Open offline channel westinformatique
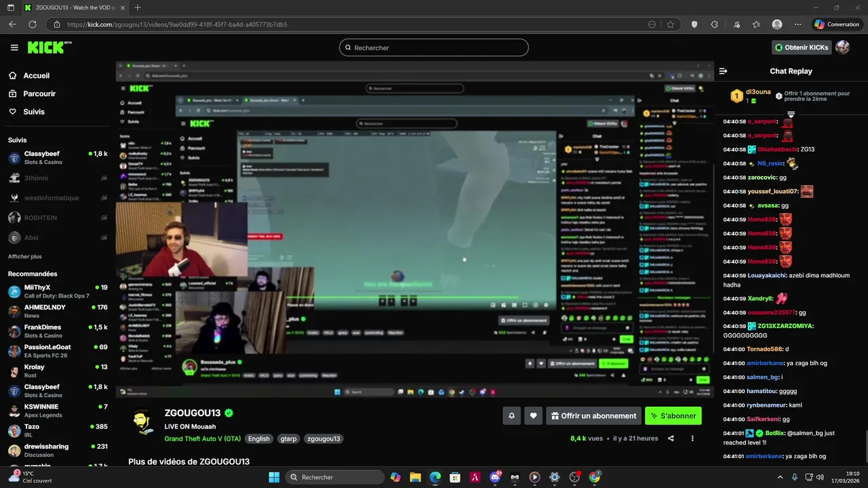The image size is (868, 488). pyautogui.click(x=58, y=198)
